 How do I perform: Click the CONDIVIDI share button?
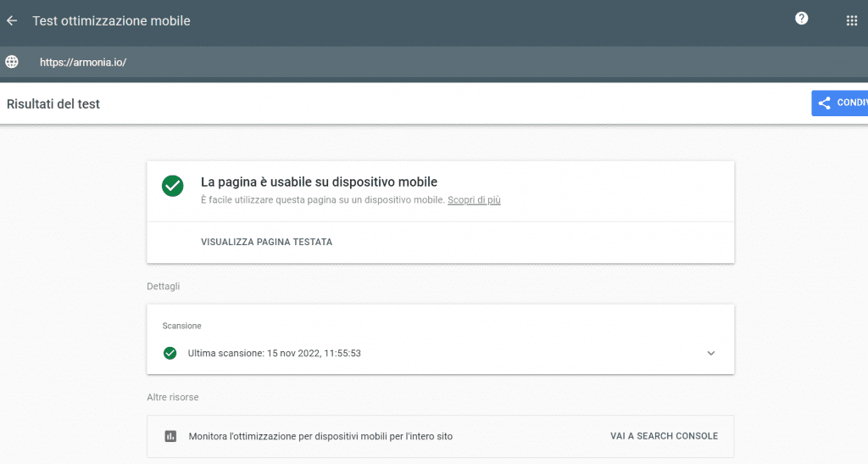pos(839,103)
